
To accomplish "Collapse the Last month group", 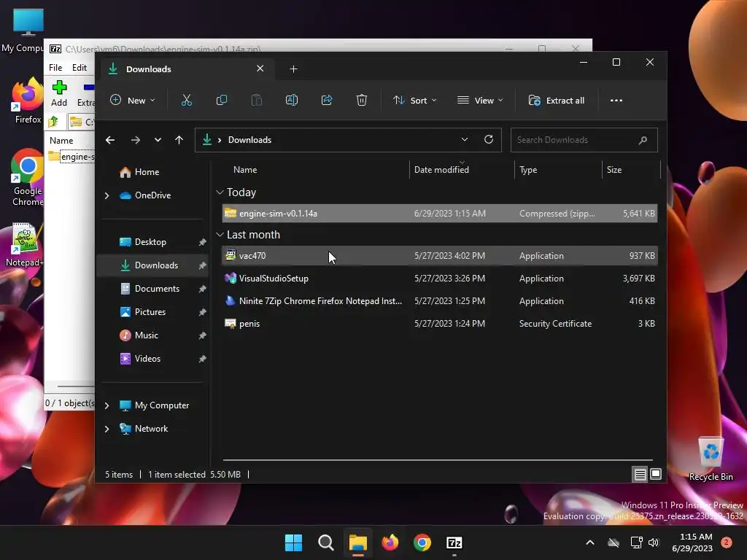I will tap(220, 235).
